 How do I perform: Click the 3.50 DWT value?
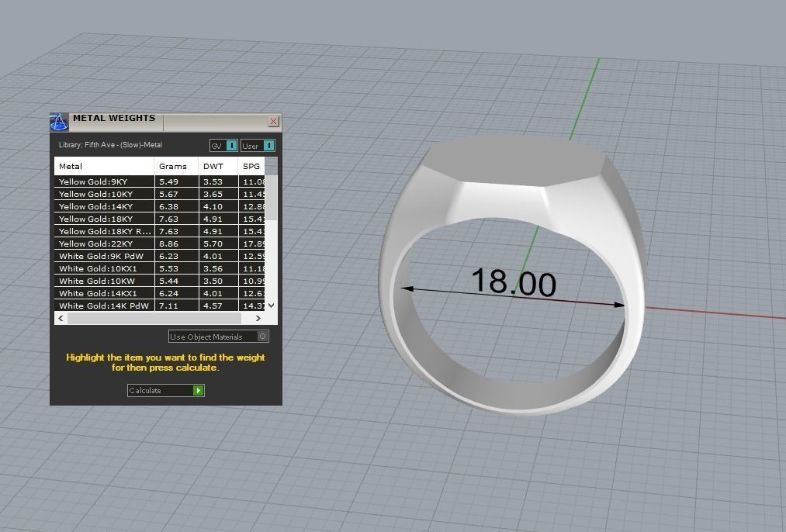[x=213, y=281]
